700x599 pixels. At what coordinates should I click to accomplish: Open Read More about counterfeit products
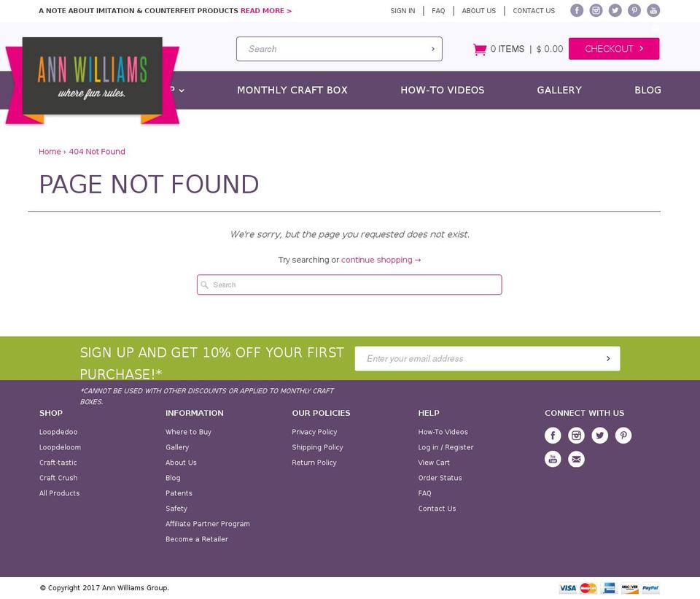266,11
